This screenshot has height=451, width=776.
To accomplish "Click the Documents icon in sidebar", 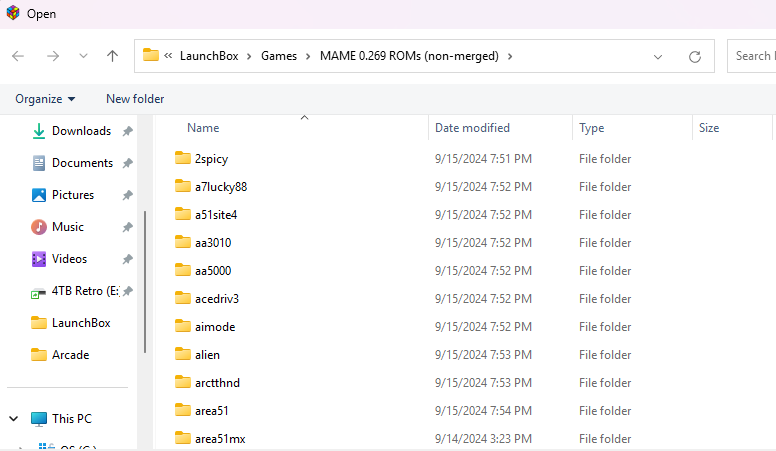I will [x=39, y=163].
